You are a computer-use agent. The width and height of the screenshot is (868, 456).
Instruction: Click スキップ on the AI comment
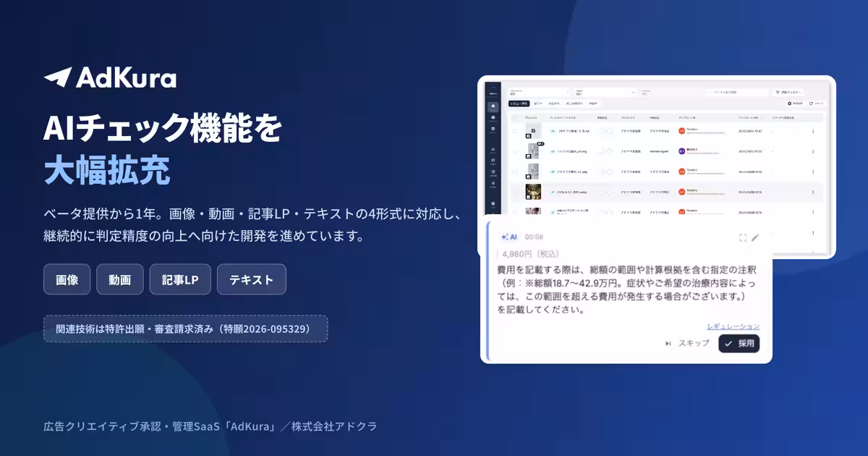(687, 344)
